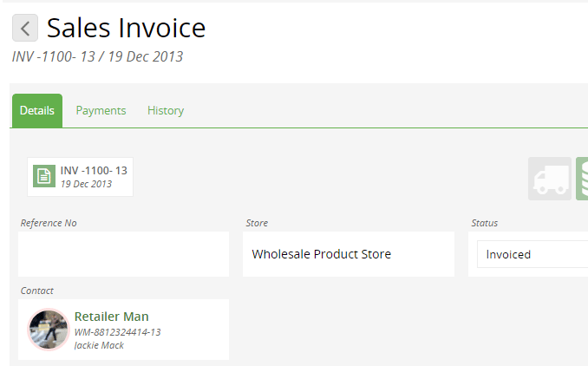
Task: Switch to the Details tab
Action: pos(37,111)
